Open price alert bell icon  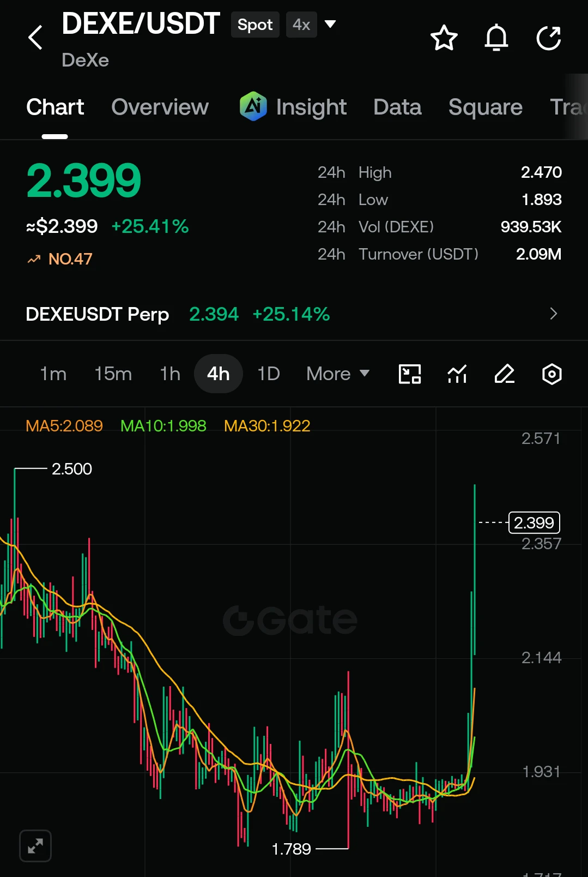pyautogui.click(x=496, y=38)
